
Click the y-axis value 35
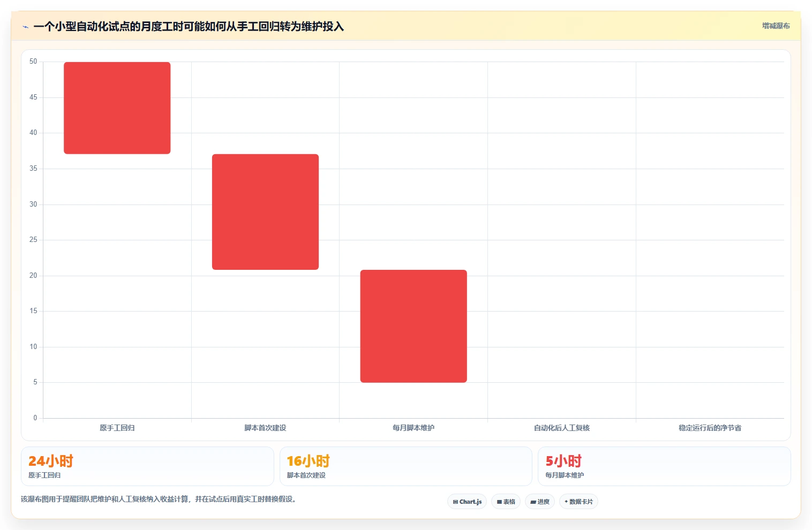point(33,169)
